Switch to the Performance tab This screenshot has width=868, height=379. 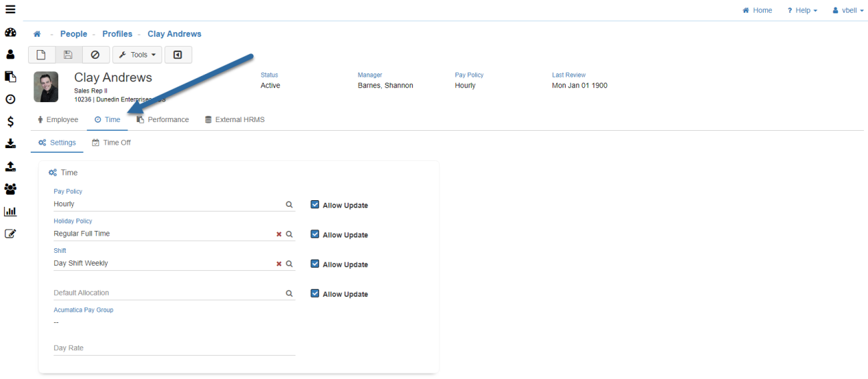coord(163,119)
